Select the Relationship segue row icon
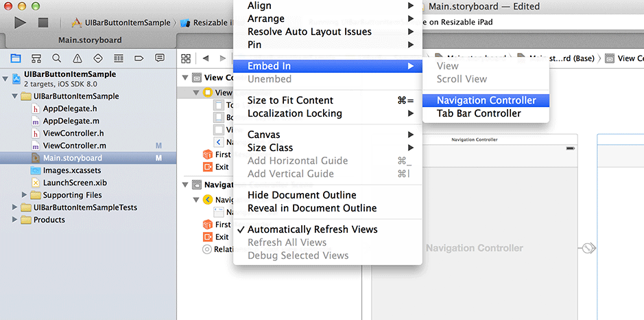 [207, 249]
